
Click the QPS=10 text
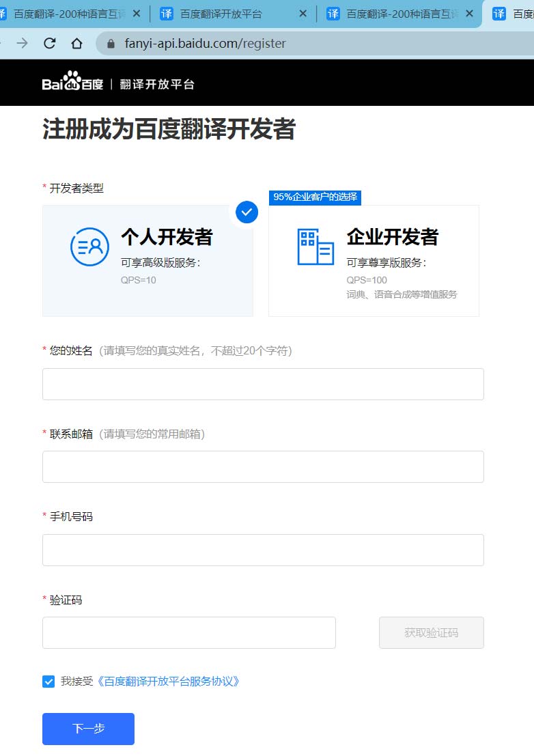(139, 280)
